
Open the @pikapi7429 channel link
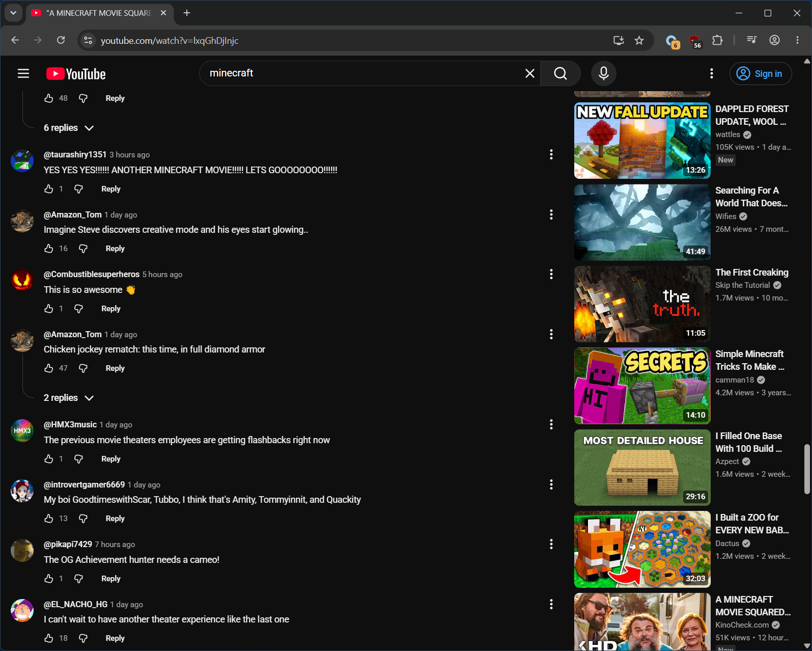pyautogui.click(x=68, y=544)
